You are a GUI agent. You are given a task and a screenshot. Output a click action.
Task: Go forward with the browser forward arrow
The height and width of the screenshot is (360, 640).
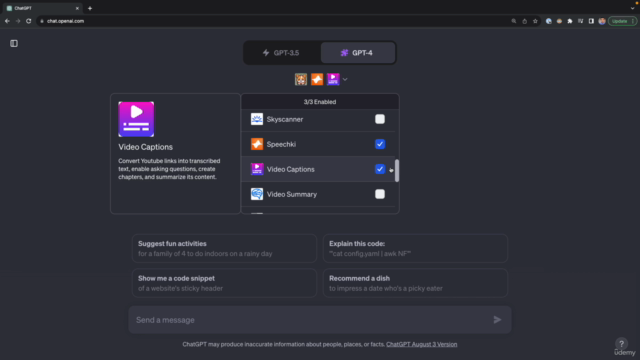click(x=18, y=21)
